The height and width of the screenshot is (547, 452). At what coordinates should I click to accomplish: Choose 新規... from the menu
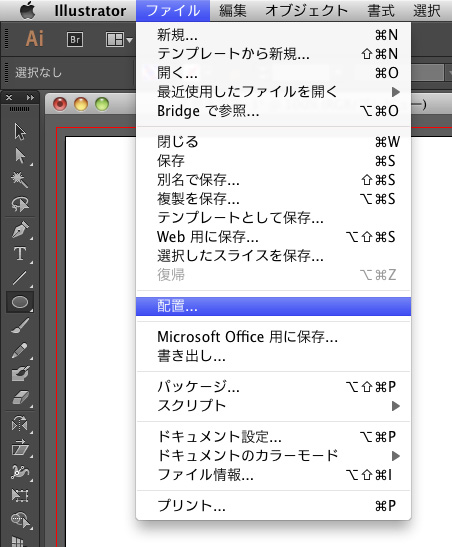pos(273,35)
